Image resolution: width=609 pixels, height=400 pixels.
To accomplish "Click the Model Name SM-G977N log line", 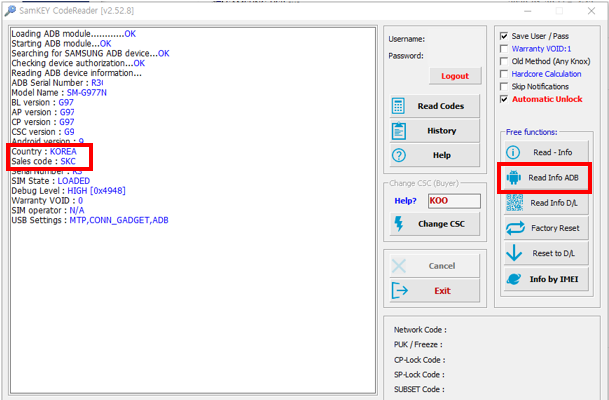I will click(59, 93).
